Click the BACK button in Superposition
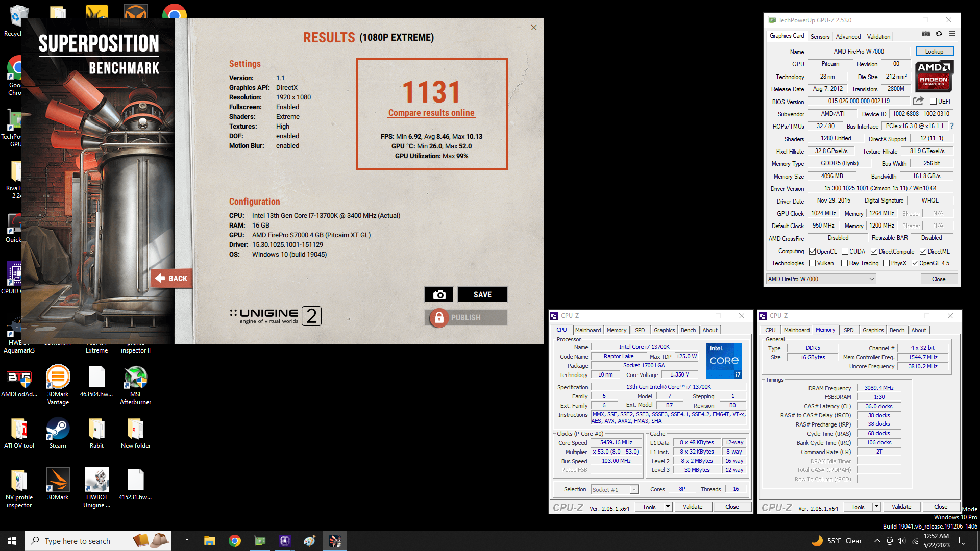Screen dimensions: 980x551 click(171, 278)
